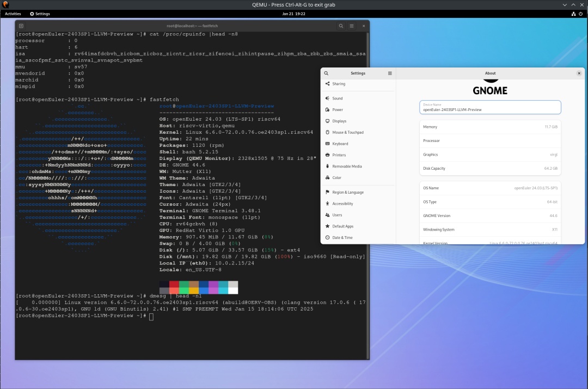Select the Removable Media entry
The height and width of the screenshot is (389, 588).
point(347,166)
